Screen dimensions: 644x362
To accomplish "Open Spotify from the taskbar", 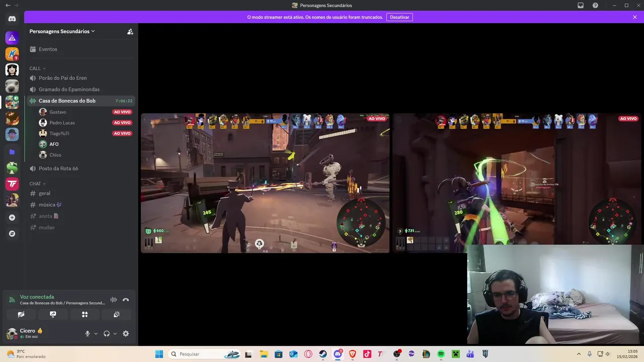I will (x=441, y=354).
